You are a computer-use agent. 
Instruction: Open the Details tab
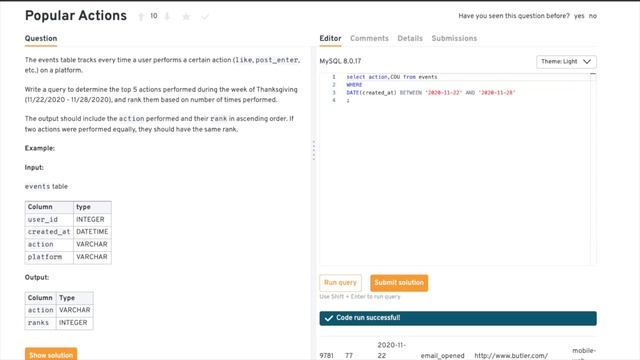coord(410,38)
